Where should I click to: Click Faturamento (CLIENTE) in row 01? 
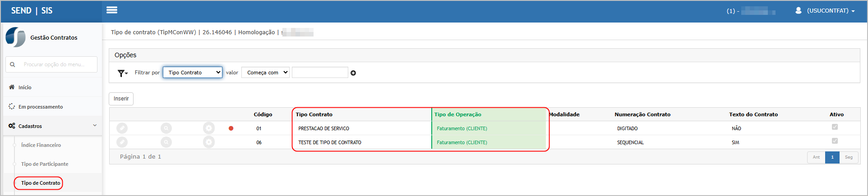(x=462, y=128)
